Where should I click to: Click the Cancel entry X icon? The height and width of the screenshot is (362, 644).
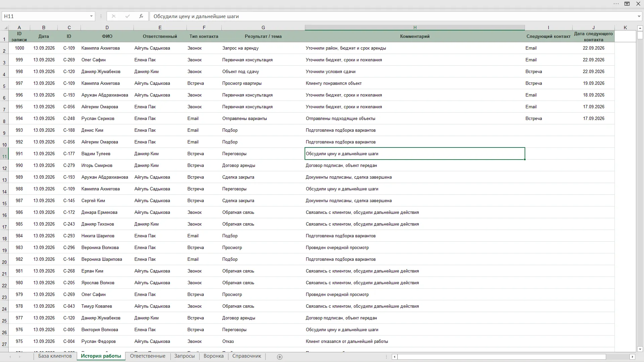tap(114, 16)
